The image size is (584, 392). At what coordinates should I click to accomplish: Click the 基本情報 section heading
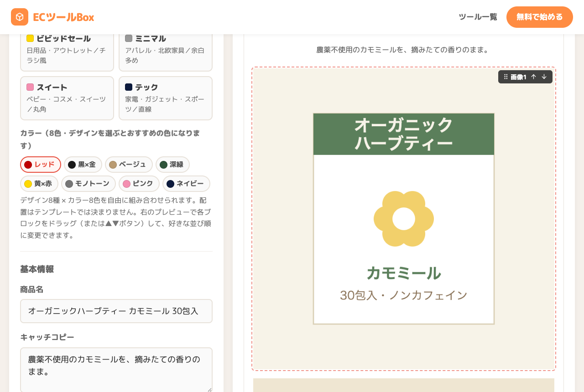(37, 269)
